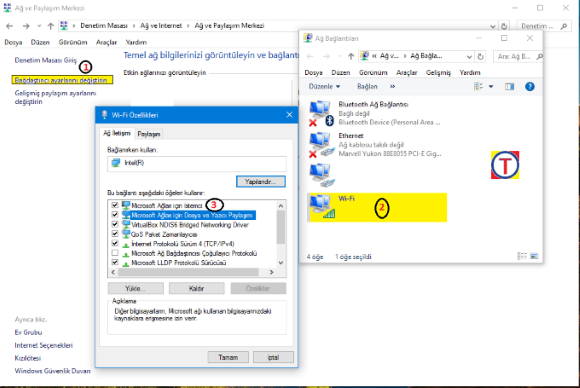580x388 pixels.
Task: Uncheck Microsoft Ağları için İstemci
Action: [115, 205]
